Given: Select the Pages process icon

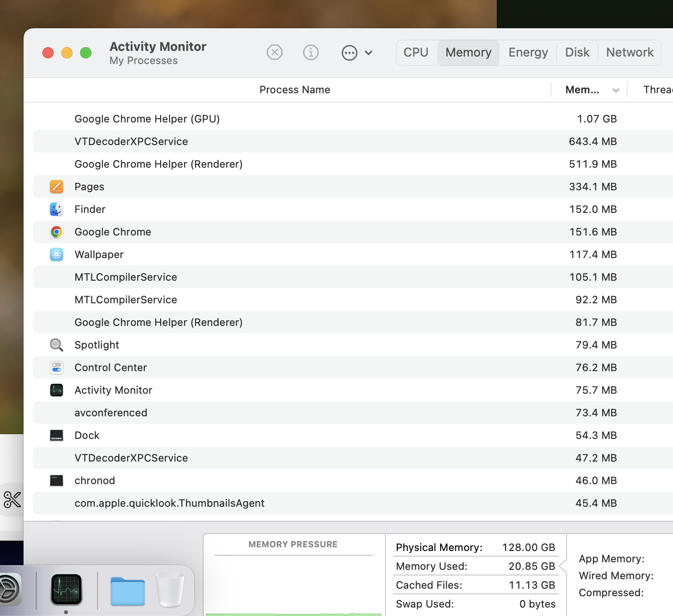Looking at the screenshot, I should coord(57,186).
